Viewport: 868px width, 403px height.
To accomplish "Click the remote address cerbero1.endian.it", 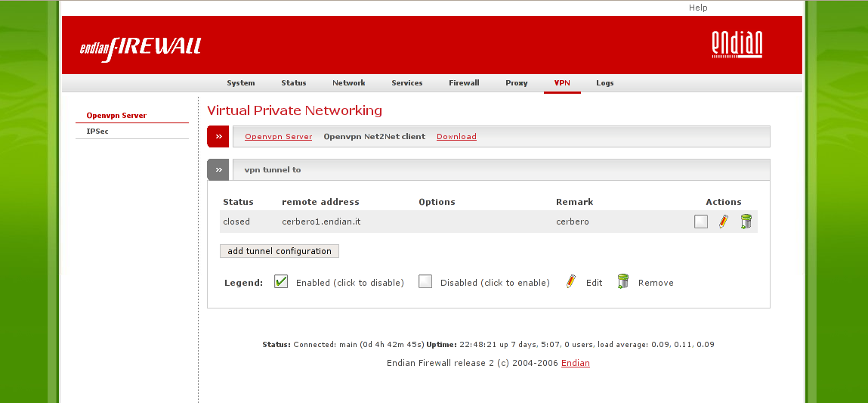I will coord(322,222).
